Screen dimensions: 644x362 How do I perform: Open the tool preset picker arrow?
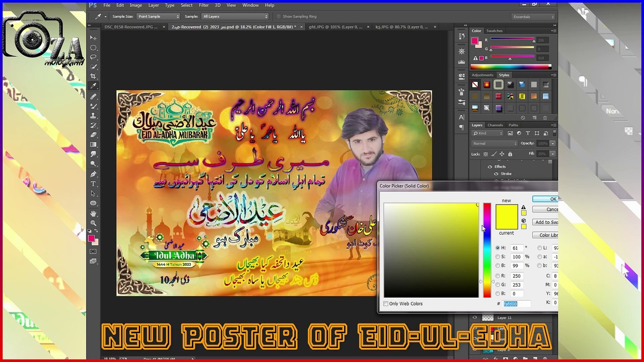(105, 17)
